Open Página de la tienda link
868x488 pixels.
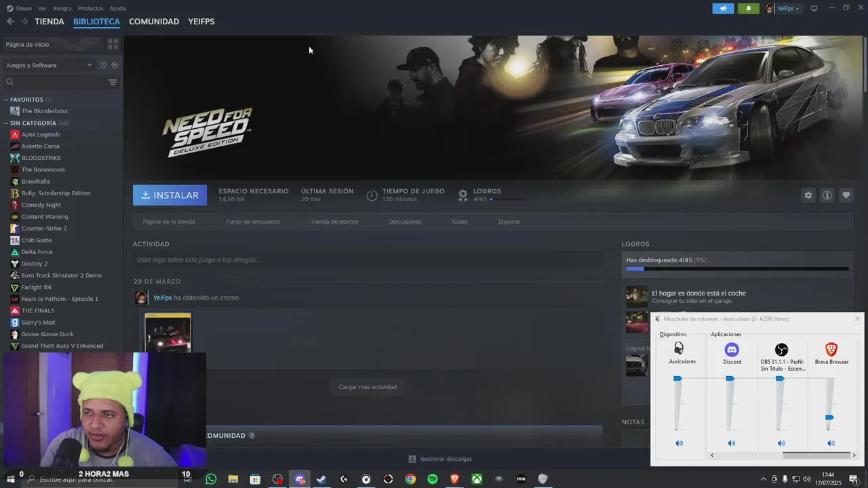pos(169,222)
